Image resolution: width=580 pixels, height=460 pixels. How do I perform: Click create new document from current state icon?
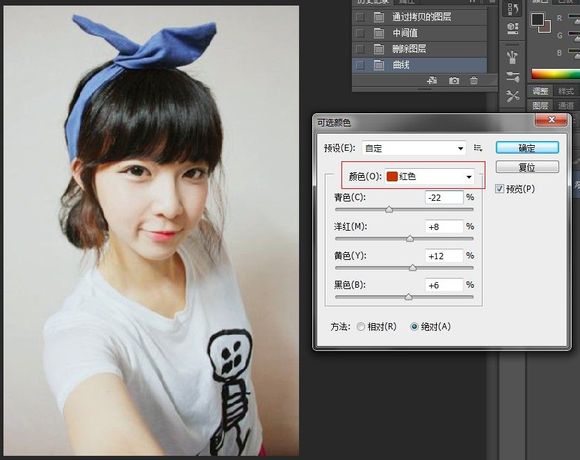[432, 80]
